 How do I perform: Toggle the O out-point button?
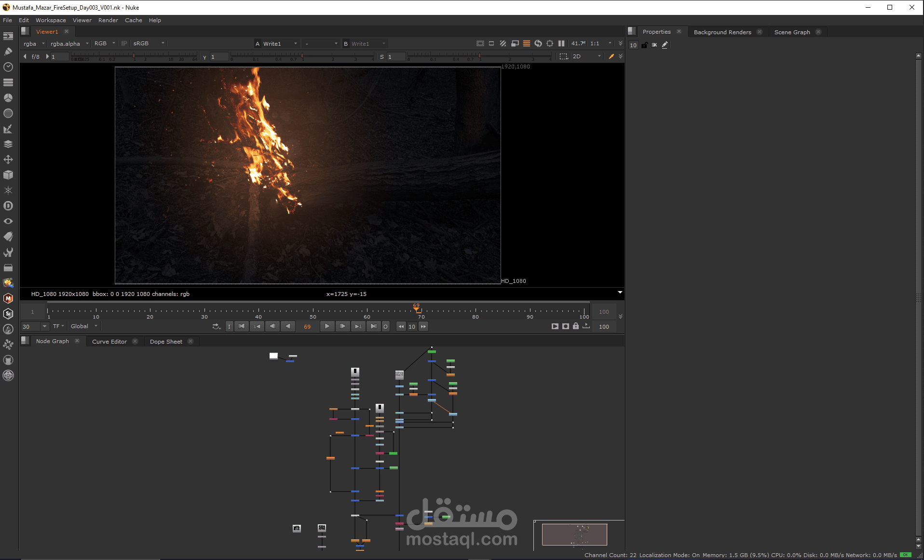(x=385, y=326)
